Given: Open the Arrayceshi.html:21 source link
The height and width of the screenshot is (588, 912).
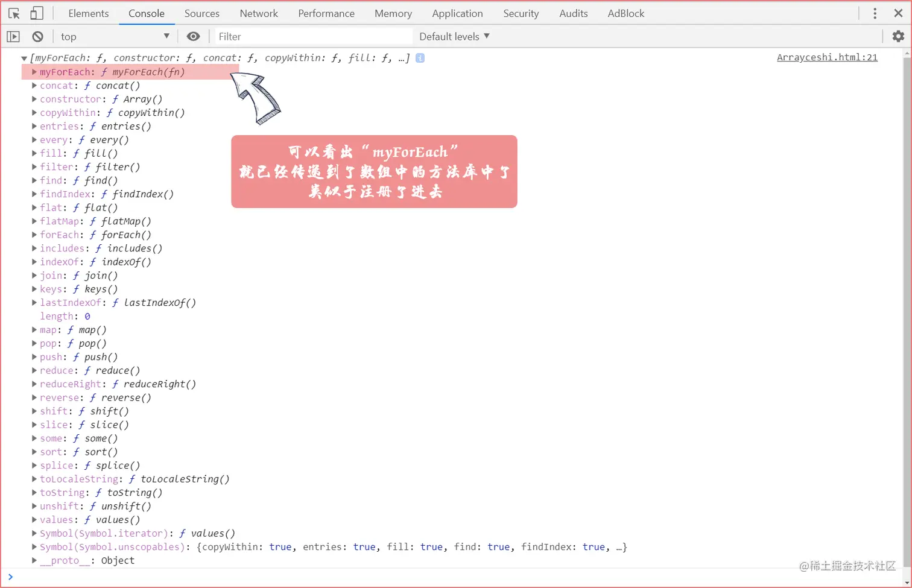Looking at the screenshot, I should tap(826, 58).
